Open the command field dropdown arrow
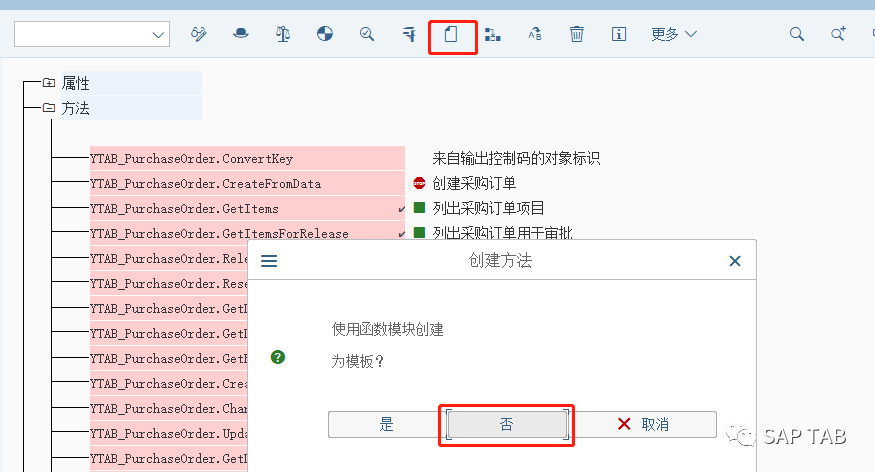Screen dimensions: 875x472 point(158,35)
